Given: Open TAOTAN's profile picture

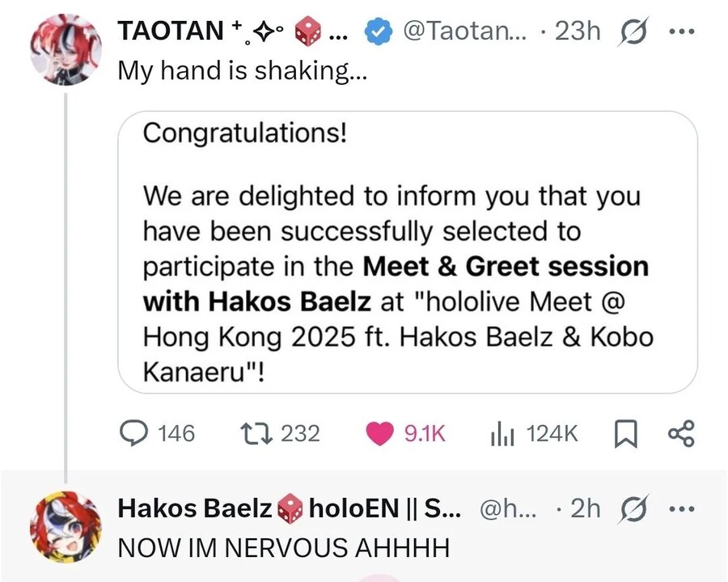Looking at the screenshot, I should point(66,48).
